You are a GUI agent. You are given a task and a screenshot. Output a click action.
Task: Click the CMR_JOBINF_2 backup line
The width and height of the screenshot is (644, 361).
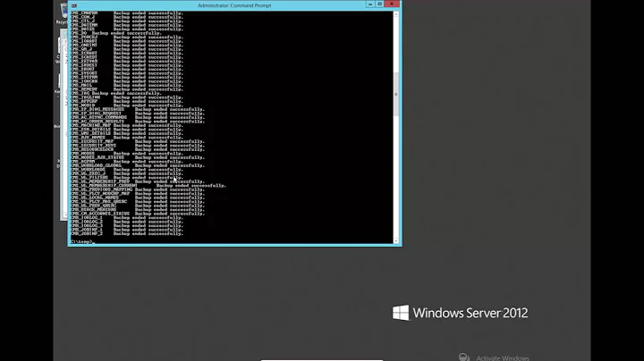click(x=126, y=234)
